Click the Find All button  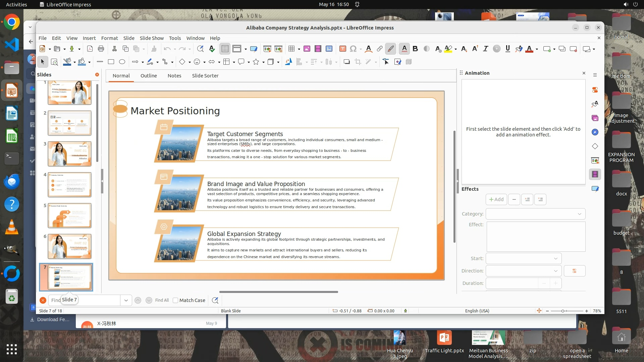162,300
